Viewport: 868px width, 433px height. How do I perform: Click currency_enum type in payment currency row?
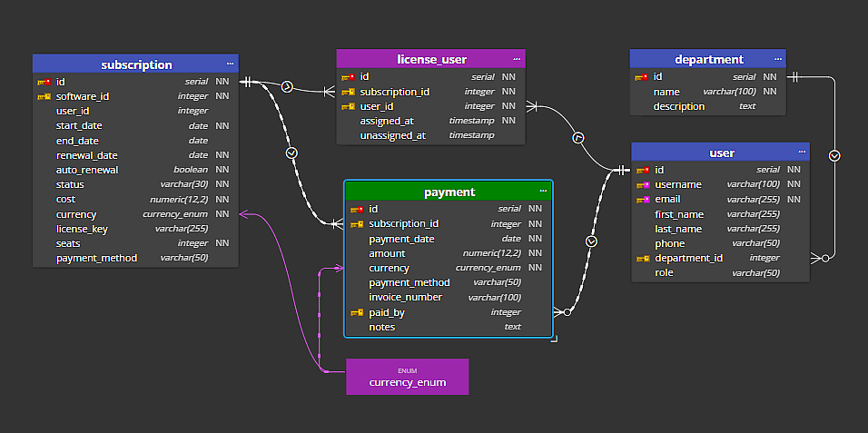[488, 268]
